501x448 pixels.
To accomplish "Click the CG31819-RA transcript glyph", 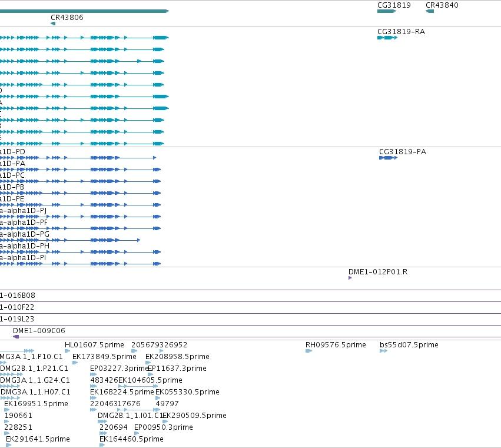I will [387, 38].
